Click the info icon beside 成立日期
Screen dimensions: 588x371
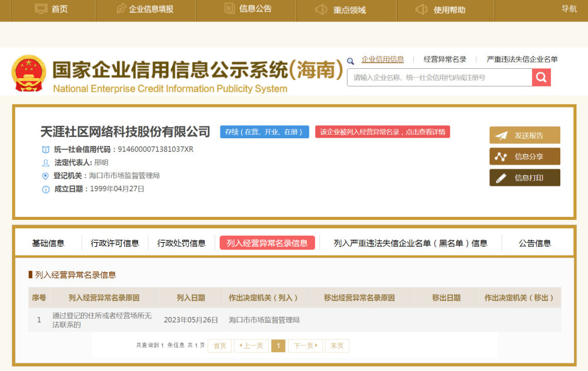[45, 189]
